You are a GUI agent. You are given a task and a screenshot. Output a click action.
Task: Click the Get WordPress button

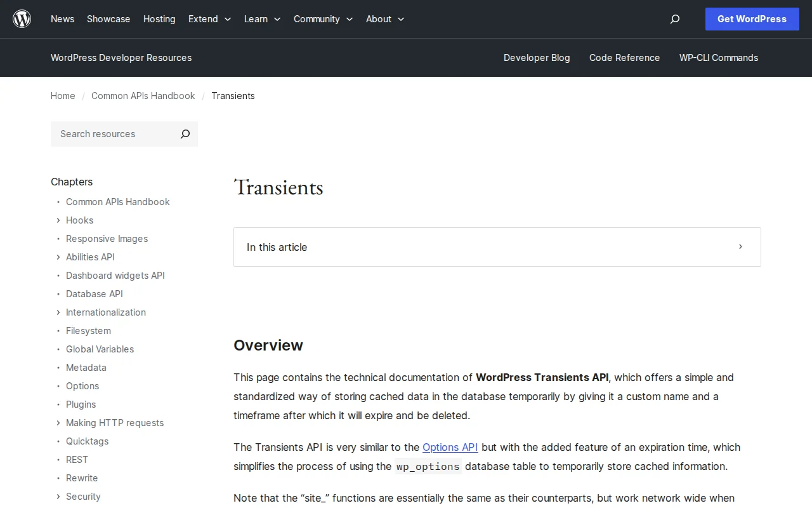click(x=752, y=19)
